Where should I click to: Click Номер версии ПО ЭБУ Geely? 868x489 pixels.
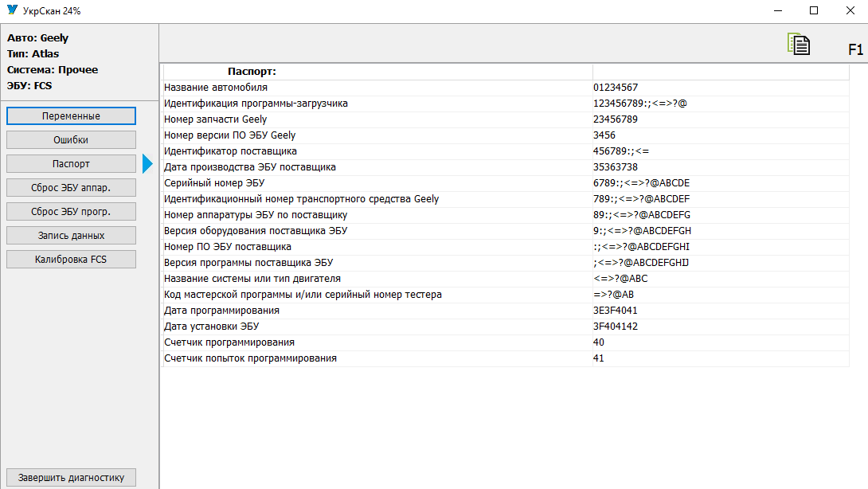[x=229, y=135]
